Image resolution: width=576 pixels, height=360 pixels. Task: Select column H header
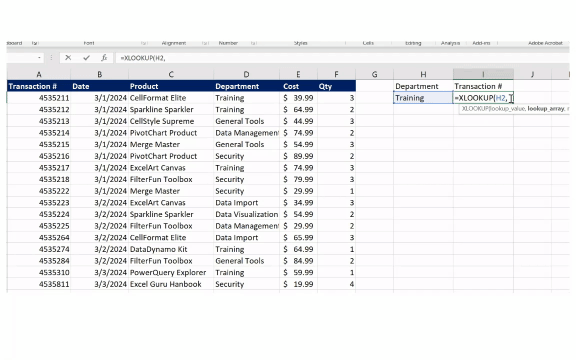[x=423, y=74]
